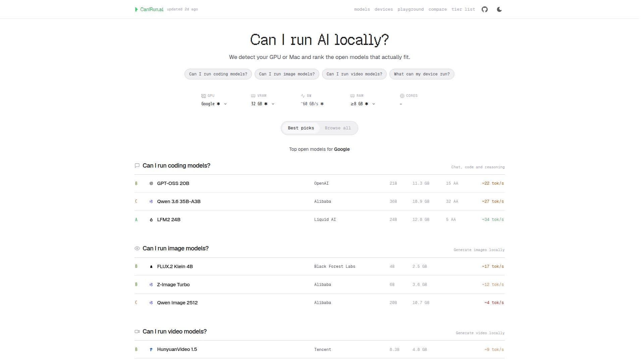Viewport: 644px width, 362px height.
Task: Click the chat bubble icon by coding models heading
Action: click(x=137, y=166)
